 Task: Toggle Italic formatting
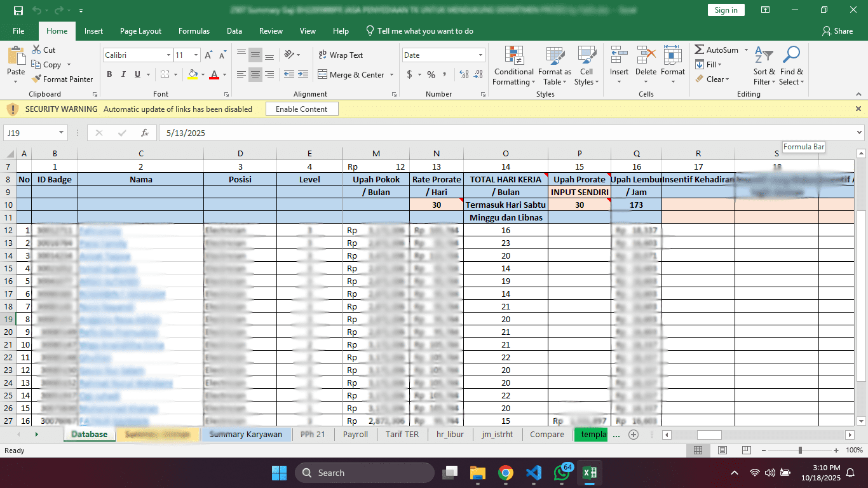pos(123,74)
